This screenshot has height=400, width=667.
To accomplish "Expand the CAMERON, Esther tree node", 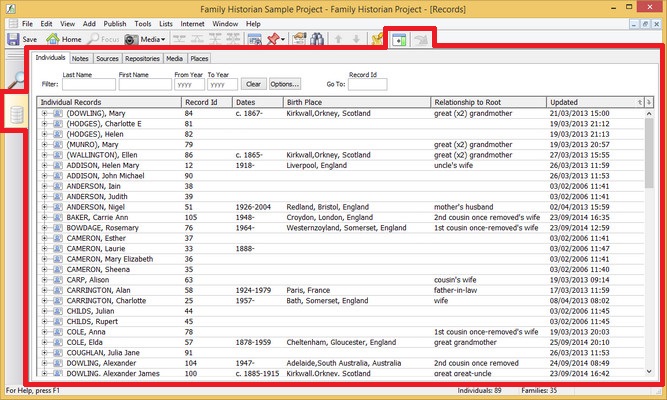I will (x=45, y=239).
